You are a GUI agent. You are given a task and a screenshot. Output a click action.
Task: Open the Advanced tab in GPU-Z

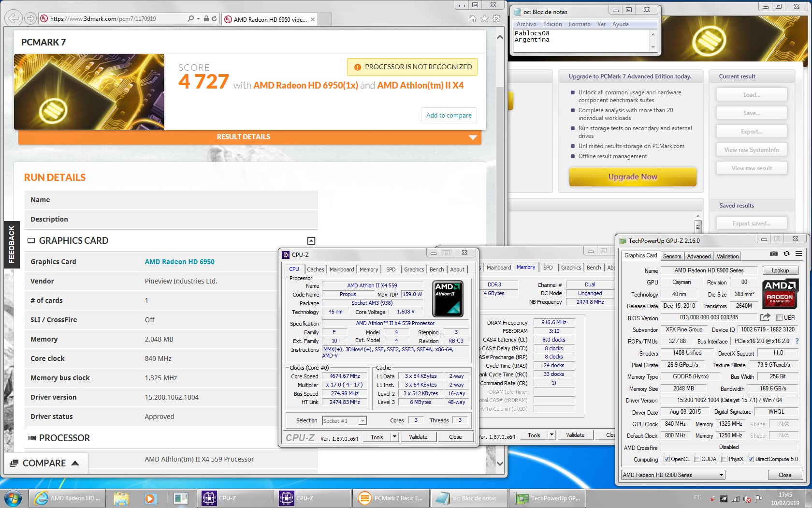coord(699,256)
